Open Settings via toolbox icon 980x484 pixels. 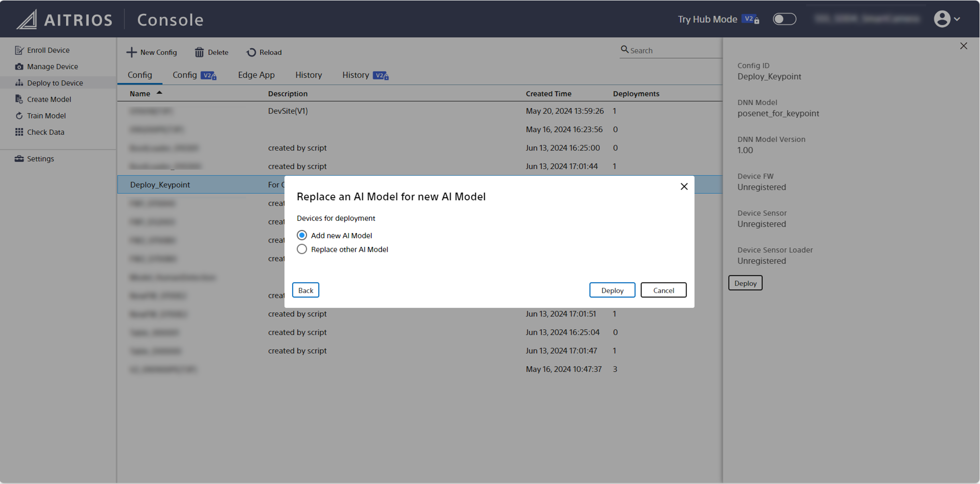pos(19,159)
